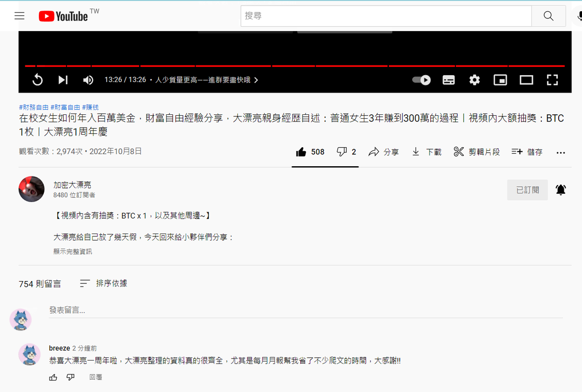This screenshot has height=392, width=582.
Task: Open breeze commenter avatar
Action: (x=29, y=354)
